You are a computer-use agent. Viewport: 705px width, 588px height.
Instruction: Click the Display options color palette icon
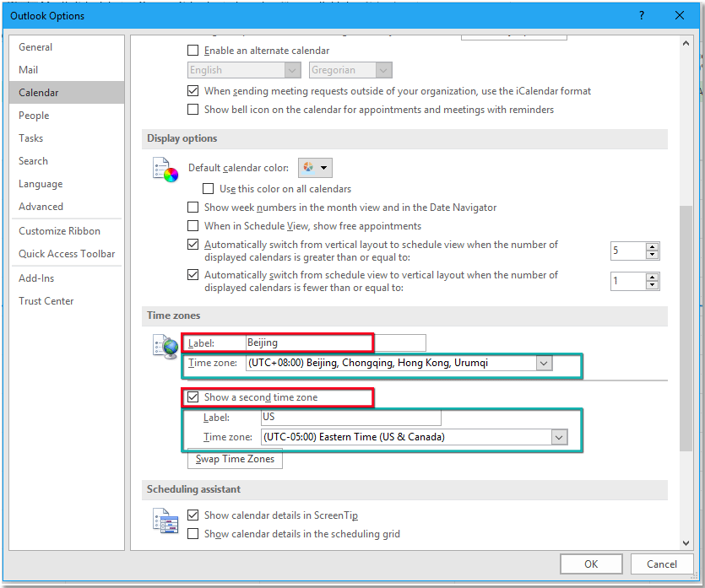(165, 170)
